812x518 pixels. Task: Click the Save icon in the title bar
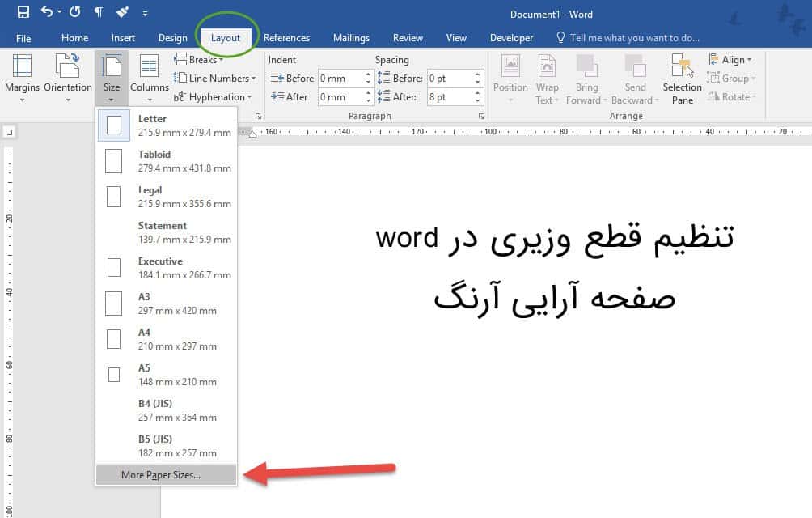23,12
